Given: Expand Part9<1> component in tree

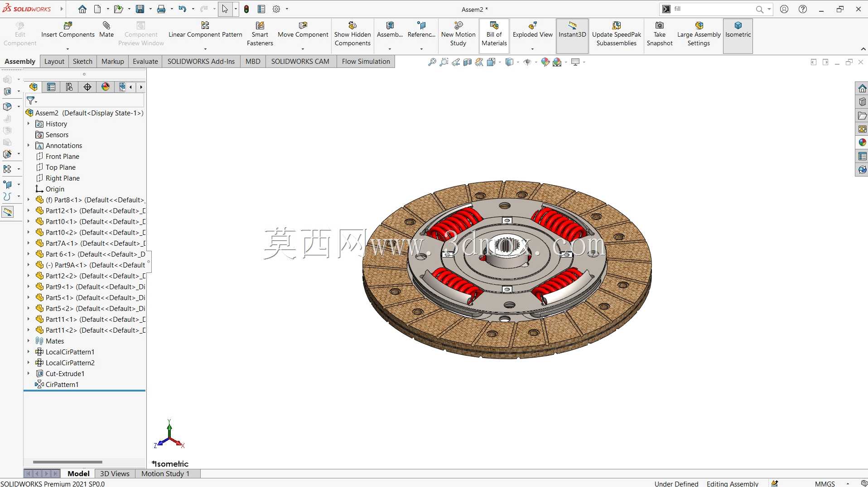Looking at the screenshot, I should tap(29, 286).
